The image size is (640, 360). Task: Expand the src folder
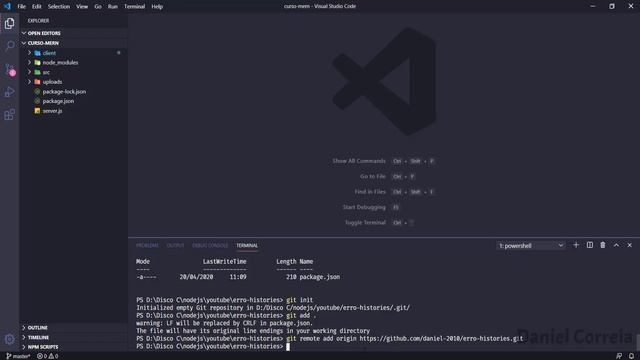click(46, 72)
